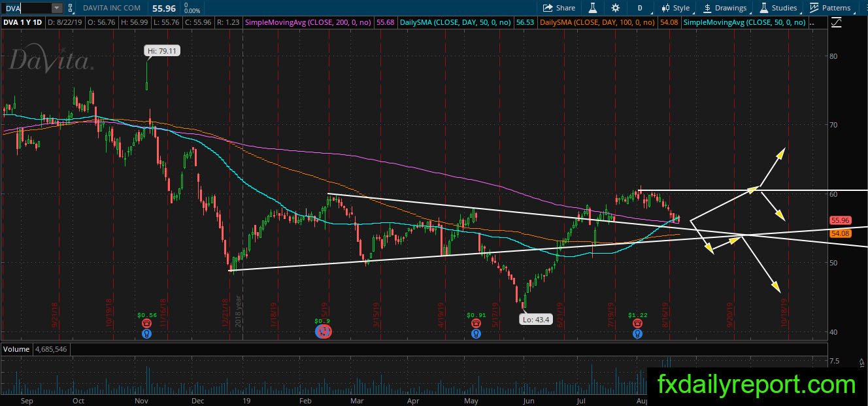This screenshot has width=868, height=406.
Task: Click the 8/16/19 expiration date marker
Action: tap(665, 314)
